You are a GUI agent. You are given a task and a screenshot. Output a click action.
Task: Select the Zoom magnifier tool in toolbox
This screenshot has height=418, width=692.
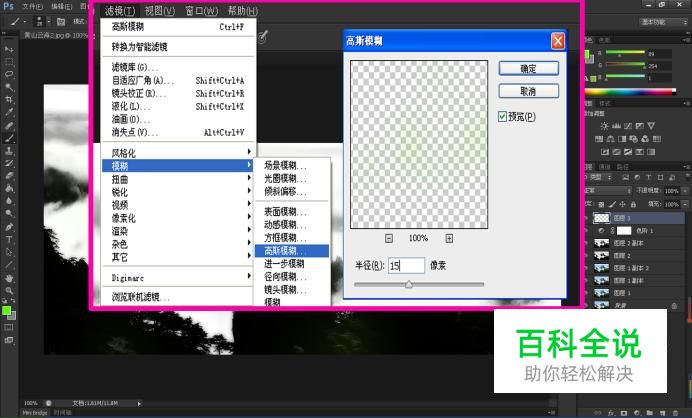click(x=9, y=290)
